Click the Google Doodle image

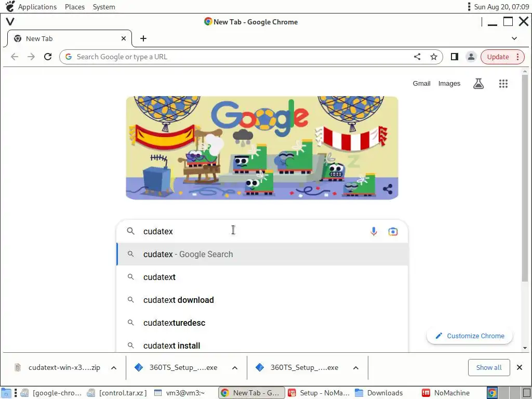(x=262, y=148)
